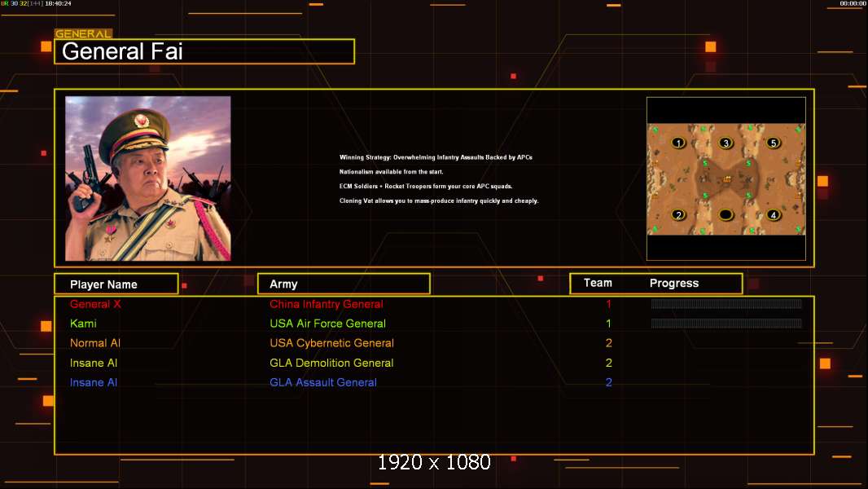This screenshot has width=868, height=489.
Task: Click the 00:00:00 timer at the top right
Action: click(853, 3)
